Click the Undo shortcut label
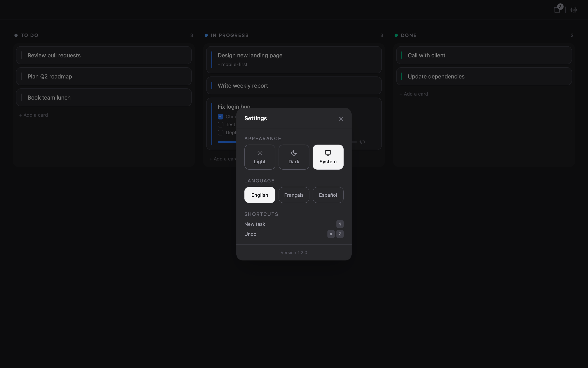The height and width of the screenshot is (368, 588). pyautogui.click(x=250, y=234)
